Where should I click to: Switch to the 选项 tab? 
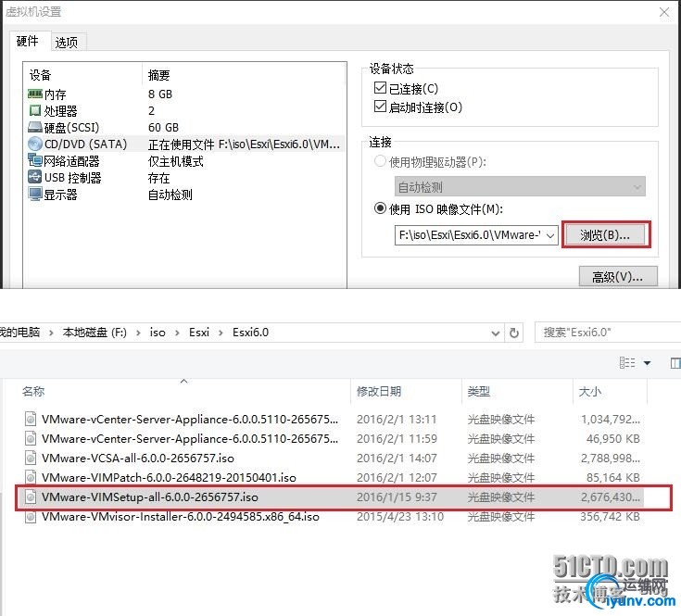pos(67,43)
